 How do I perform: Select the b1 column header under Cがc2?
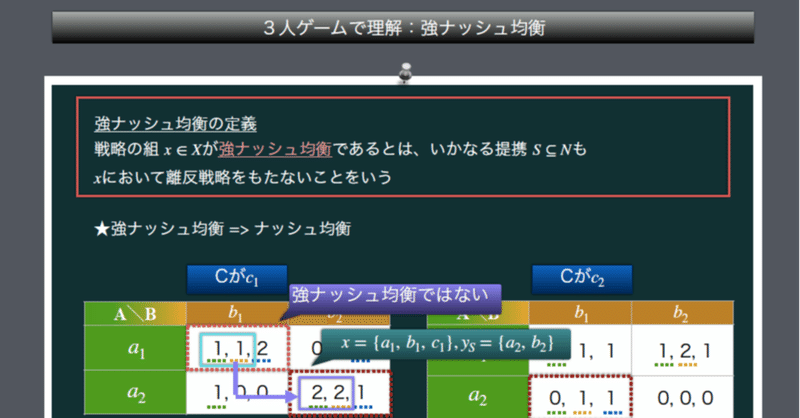pyautogui.click(x=580, y=312)
